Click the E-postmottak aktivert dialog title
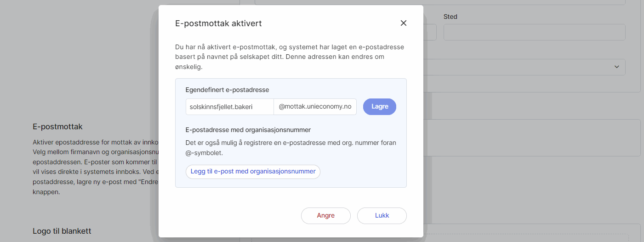The height and width of the screenshot is (242, 644). [218, 23]
